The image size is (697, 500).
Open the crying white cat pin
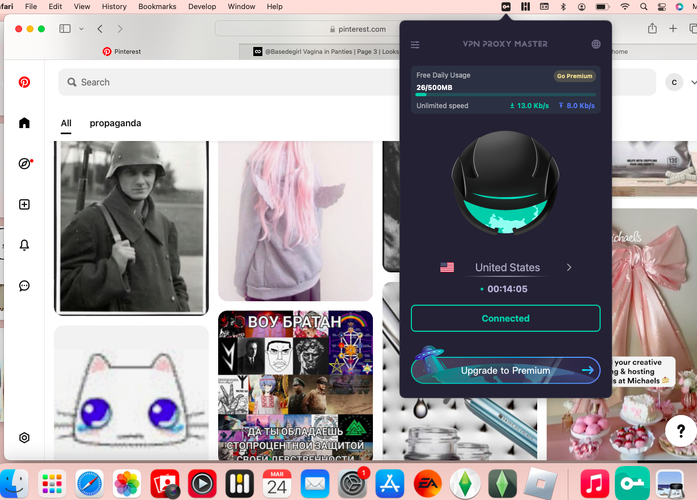[131, 392]
